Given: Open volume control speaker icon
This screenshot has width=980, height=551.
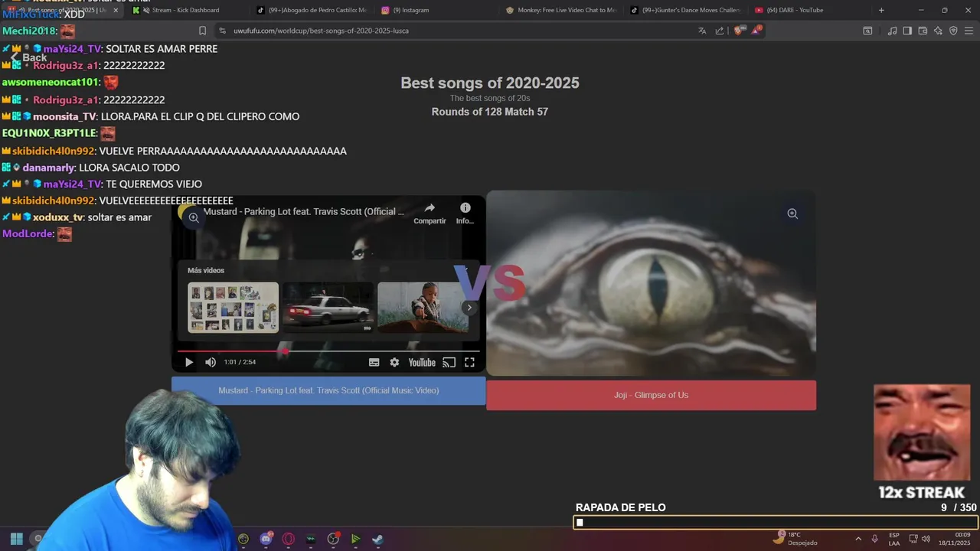Looking at the screenshot, I should point(926,539).
